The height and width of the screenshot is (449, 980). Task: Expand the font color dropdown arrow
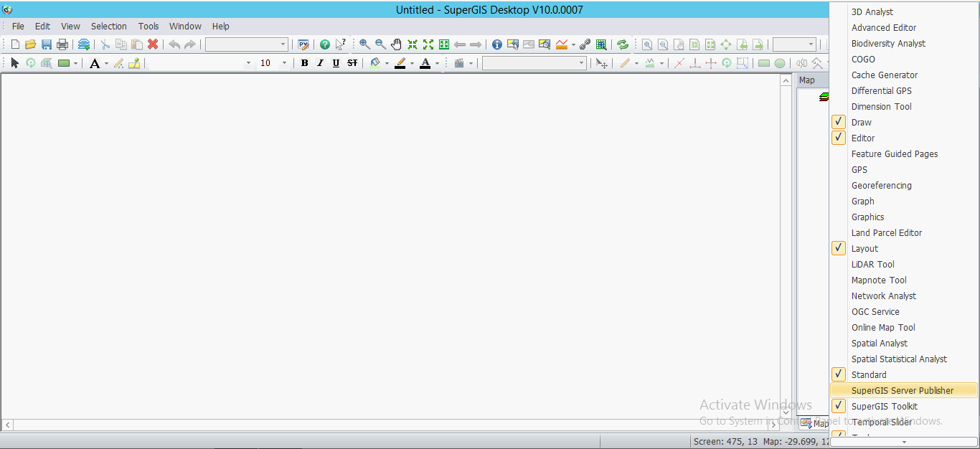click(x=437, y=63)
